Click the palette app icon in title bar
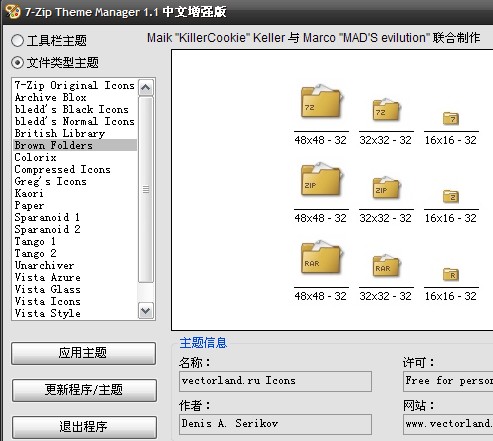This screenshot has width=493, height=441. coord(13,12)
